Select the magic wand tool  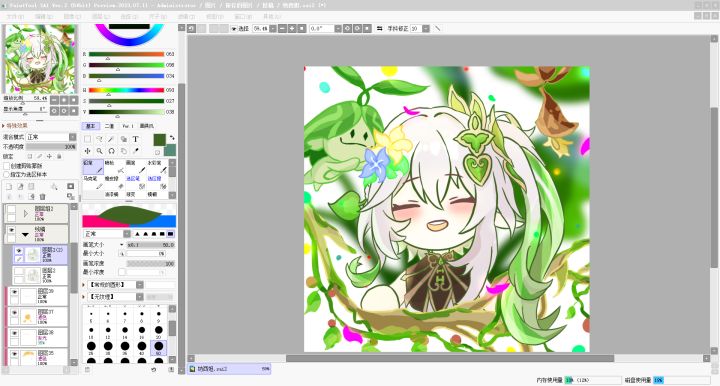click(x=111, y=139)
